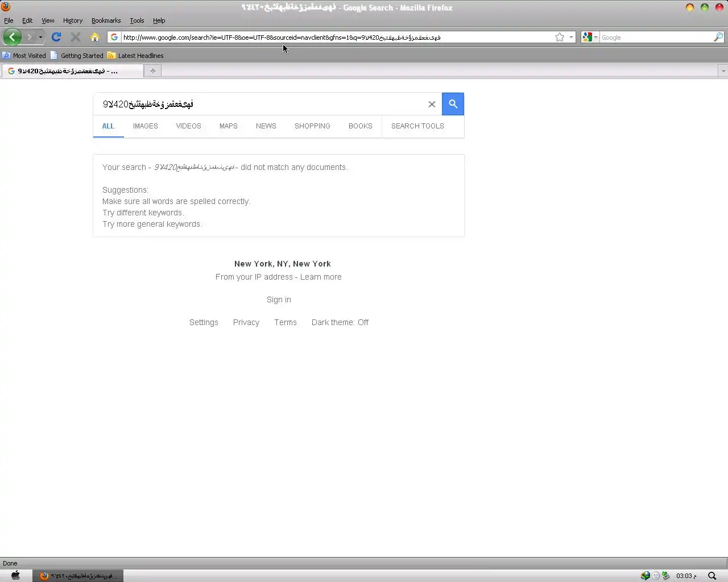This screenshot has width=728, height=582.
Task: Go back with the green Back arrow
Action: click(x=12, y=37)
